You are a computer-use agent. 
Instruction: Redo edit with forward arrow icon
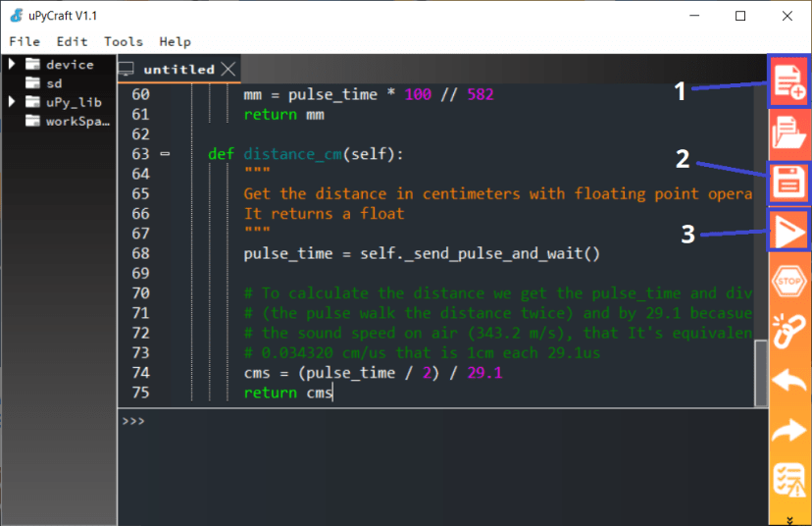click(788, 430)
